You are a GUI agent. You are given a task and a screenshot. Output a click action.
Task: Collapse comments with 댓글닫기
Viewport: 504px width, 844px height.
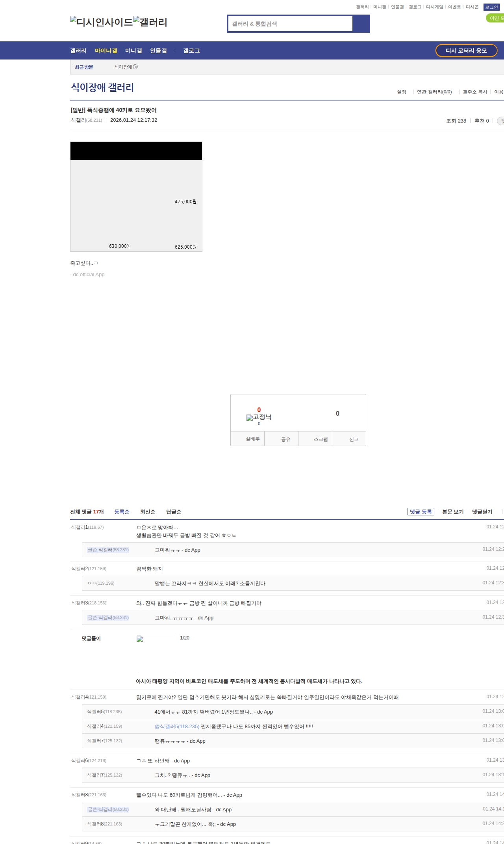tap(482, 512)
